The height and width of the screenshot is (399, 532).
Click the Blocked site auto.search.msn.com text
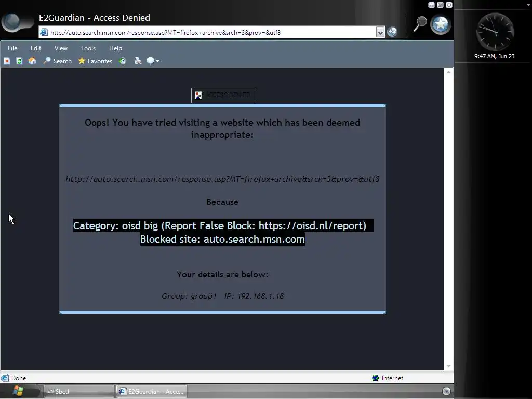coord(222,239)
